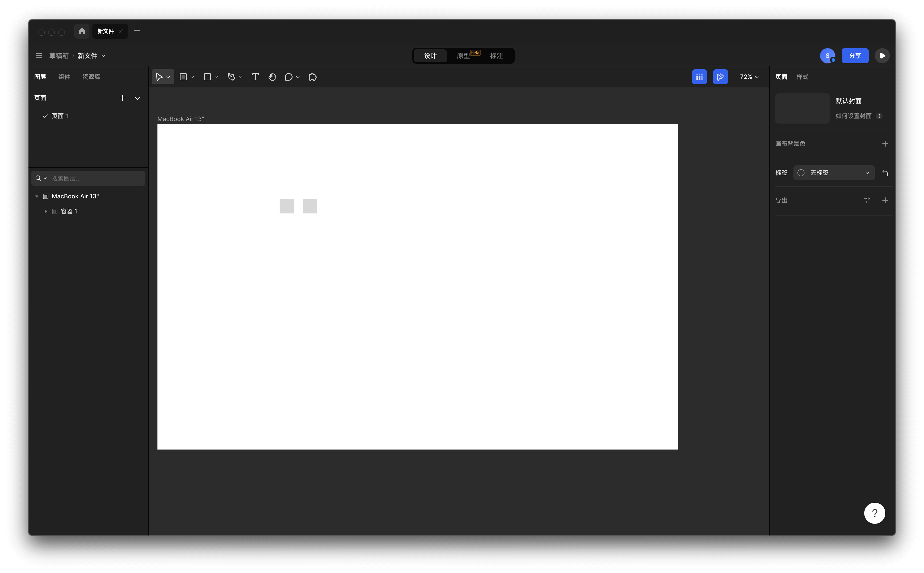Toggle the blue grid view button
The image size is (924, 573).
click(699, 77)
